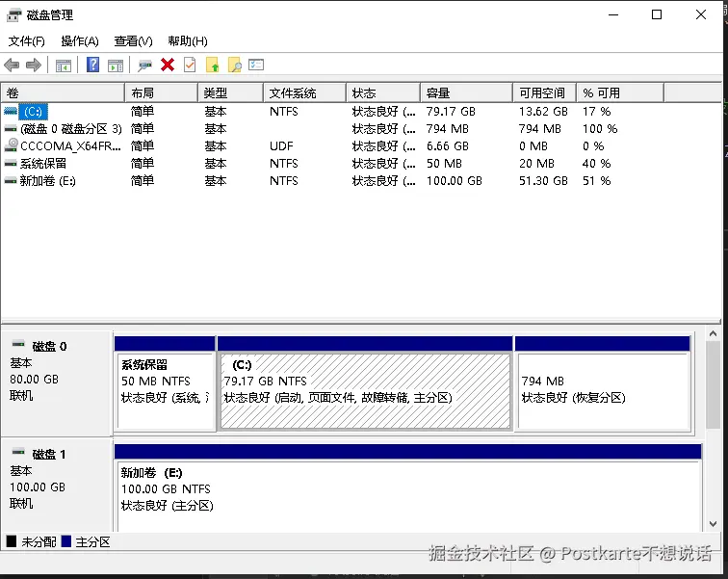Toggle the action pane toolbar icon
This screenshot has height=579, width=728.
click(116, 66)
